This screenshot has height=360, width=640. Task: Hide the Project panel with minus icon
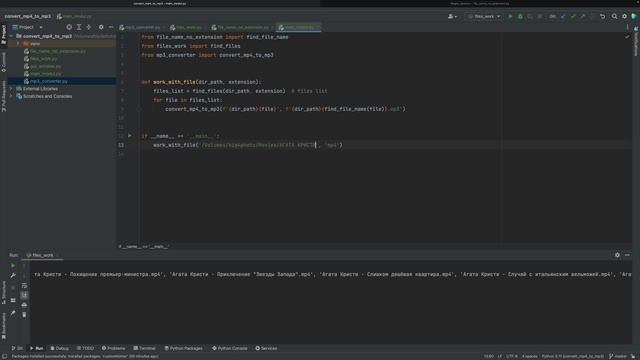[x=111, y=27]
